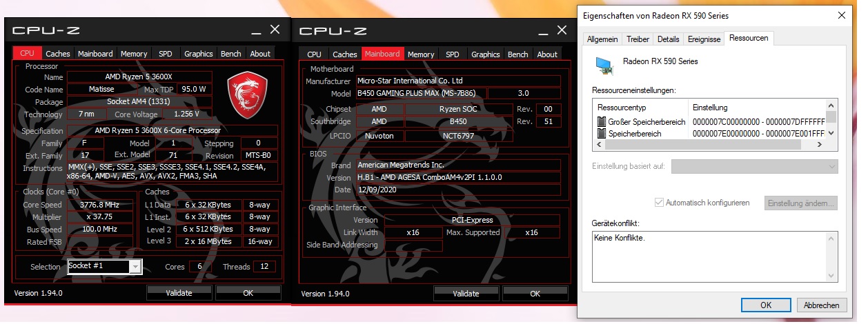
Task: Select the Großer Speicherbereich row
Action: pyautogui.click(x=710, y=122)
